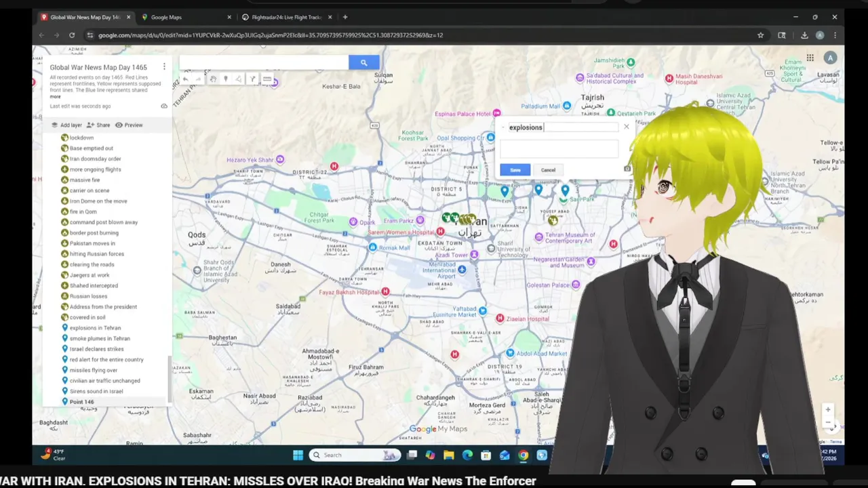Open the Windows Start menu
Viewport: 868px width, 488px height.
click(298, 455)
